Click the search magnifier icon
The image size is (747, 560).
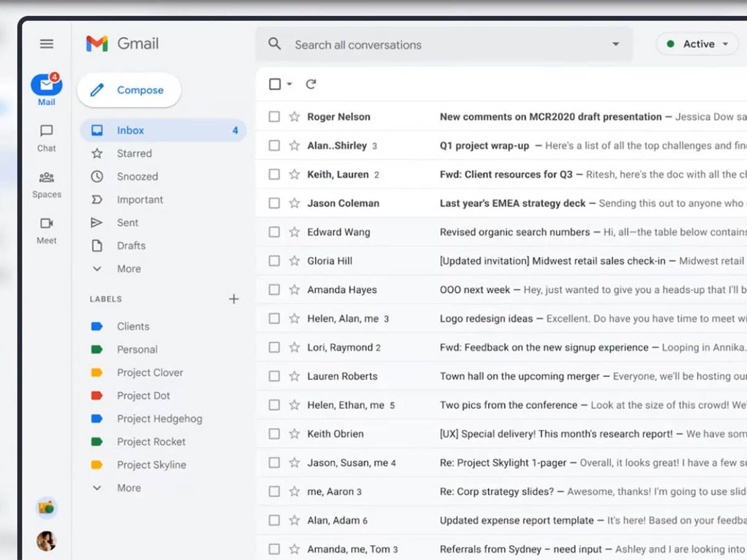pos(275,44)
